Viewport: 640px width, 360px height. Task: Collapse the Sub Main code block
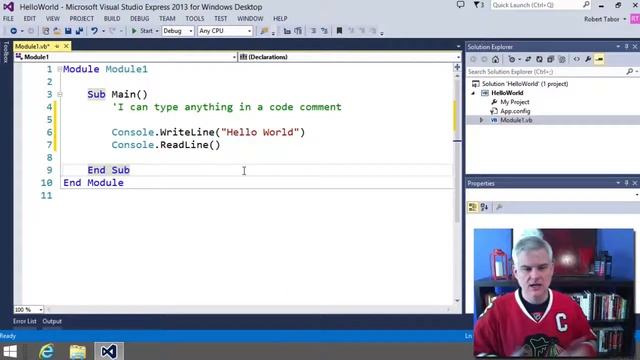coord(60,94)
